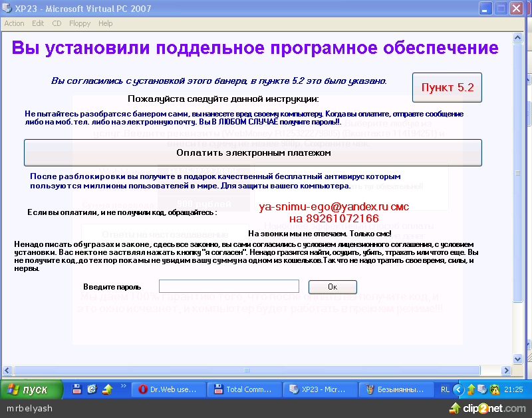532x418 pixels.
Task: Click phone number 89261072166
Action: coord(342,218)
